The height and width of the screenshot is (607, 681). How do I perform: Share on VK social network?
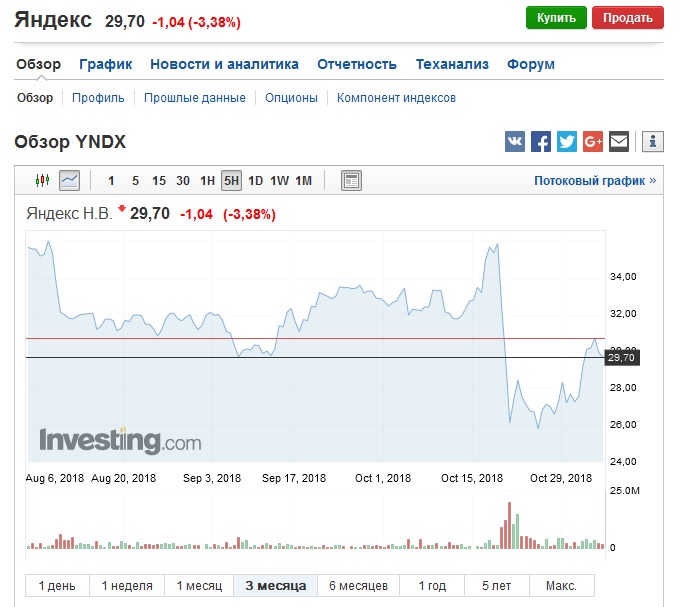pyautogui.click(x=515, y=142)
